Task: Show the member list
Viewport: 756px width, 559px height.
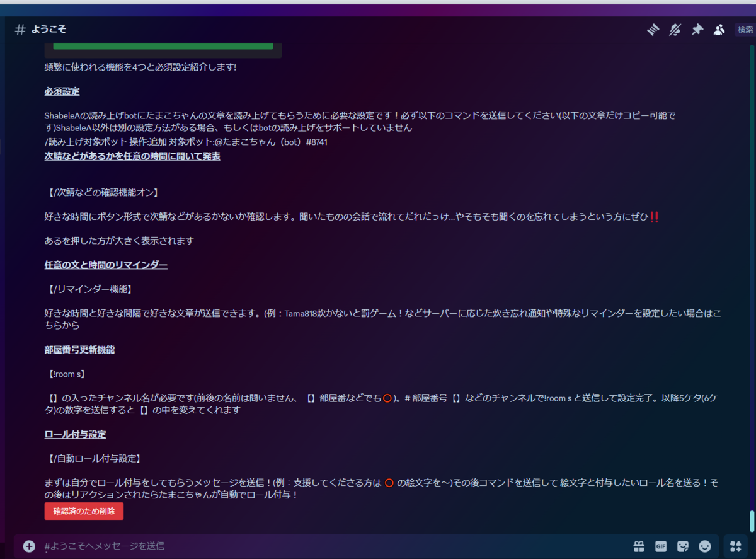Action: tap(719, 29)
